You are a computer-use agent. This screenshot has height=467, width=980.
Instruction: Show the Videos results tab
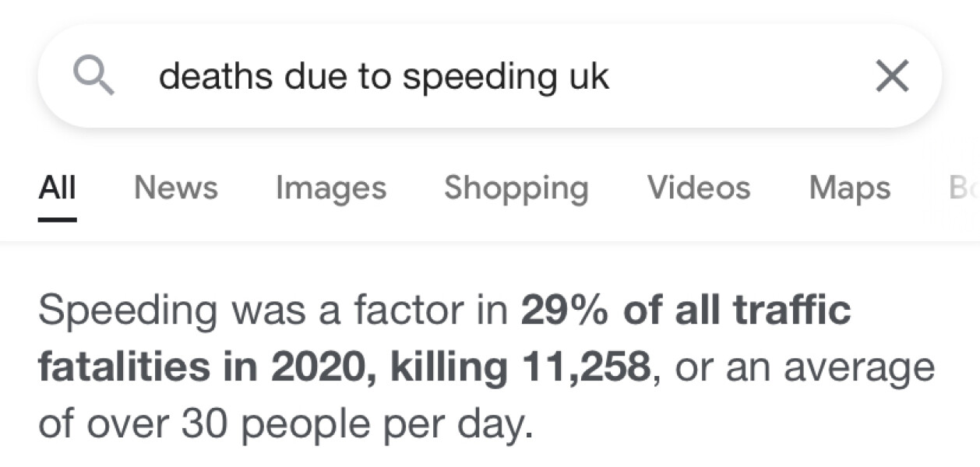point(699,188)
